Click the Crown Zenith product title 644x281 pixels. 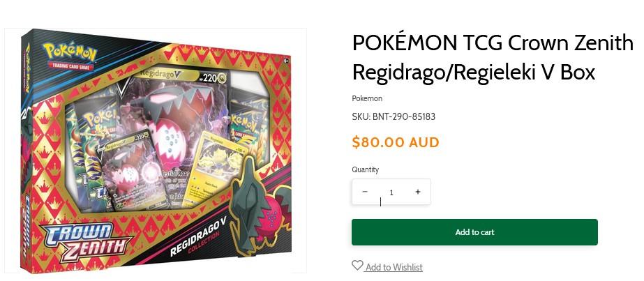[x=493, y=57]
